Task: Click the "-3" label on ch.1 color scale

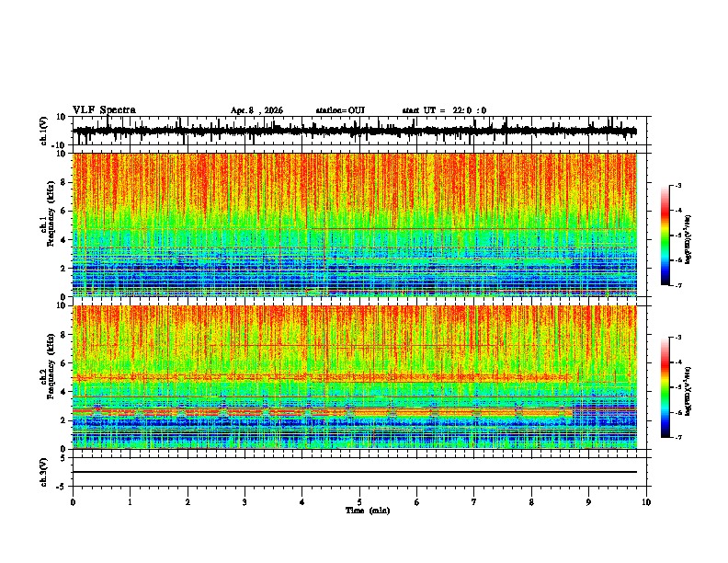Action: click(x=678, y=185)
